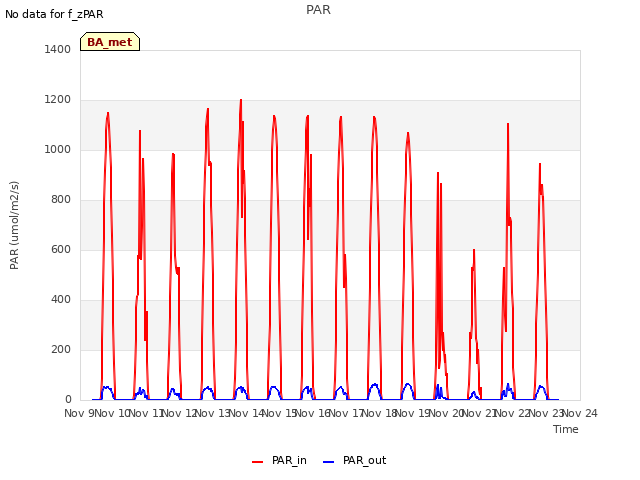Click the Nov 9 x-axis tick label
The width and height of the screenshot is (640, 480).
pos(79,413)
